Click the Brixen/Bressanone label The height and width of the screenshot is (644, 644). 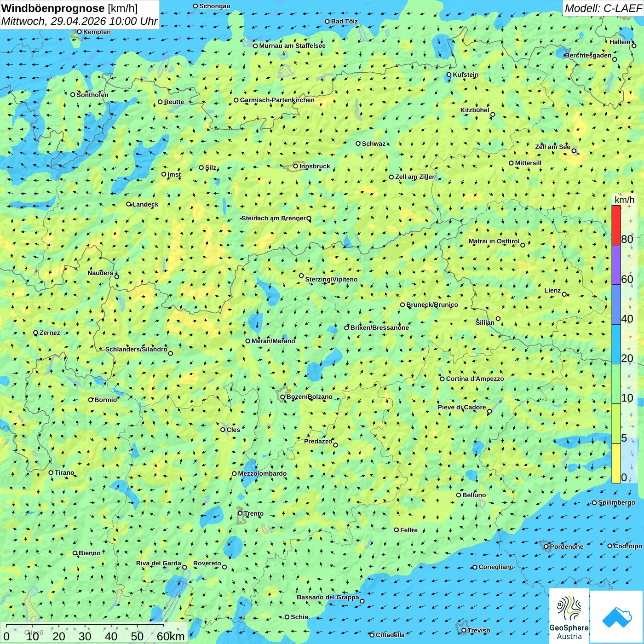(x=379, y=328)
